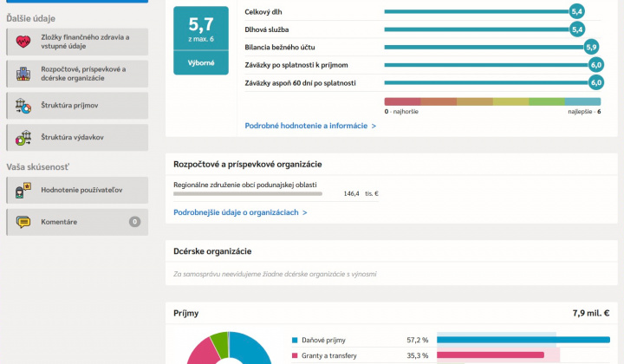Click the Bilancia bežného účtu 5,9 marker

click(x=591, y=47)
